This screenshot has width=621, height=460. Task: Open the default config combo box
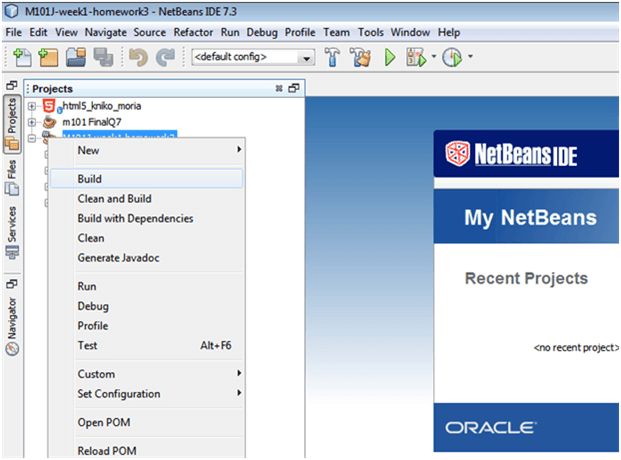[253, 57]
